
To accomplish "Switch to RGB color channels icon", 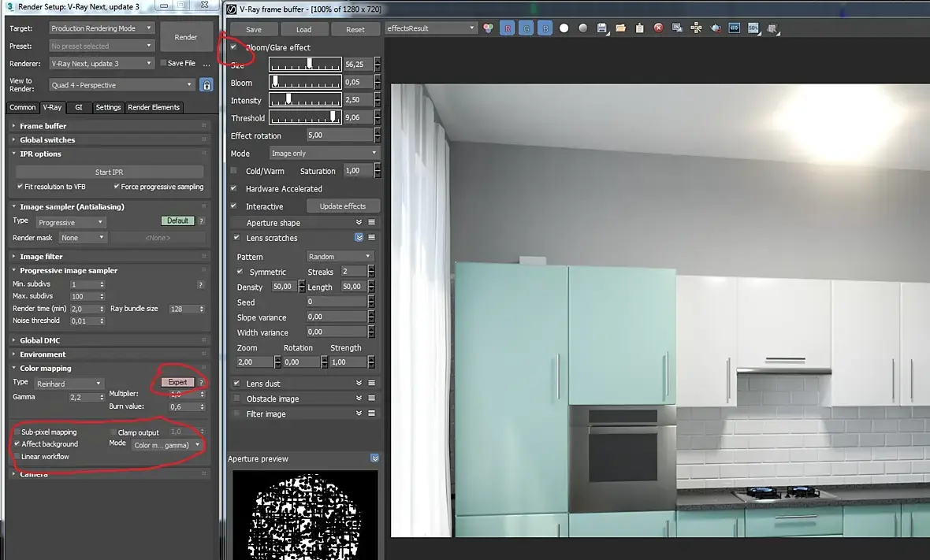I will (488, 28).
